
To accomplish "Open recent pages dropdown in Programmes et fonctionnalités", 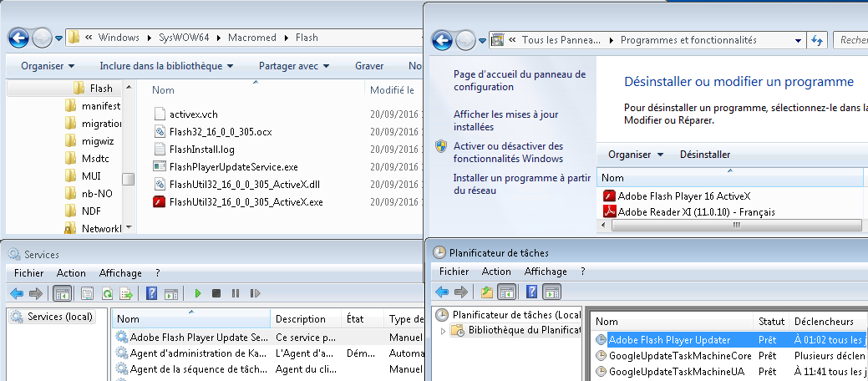I will click(x=482, y=40).
